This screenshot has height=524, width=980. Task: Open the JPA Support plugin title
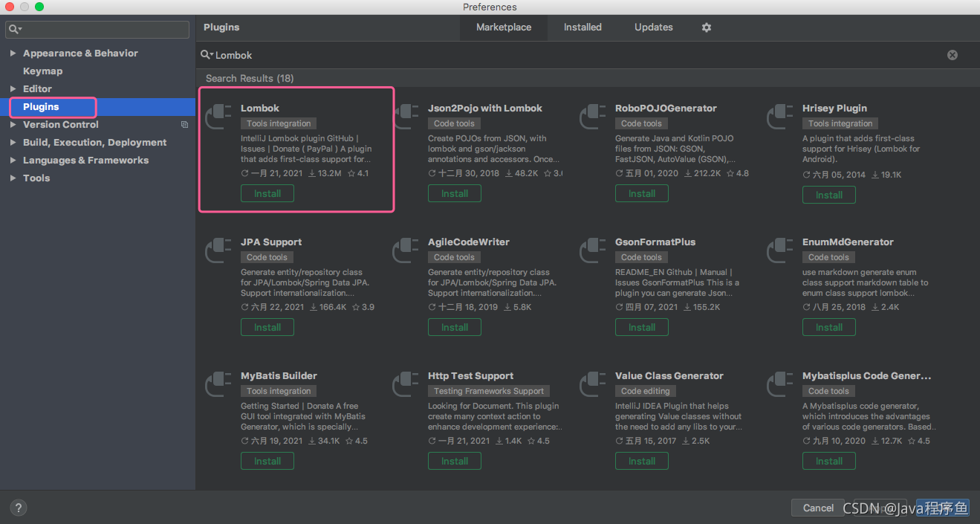271,242
